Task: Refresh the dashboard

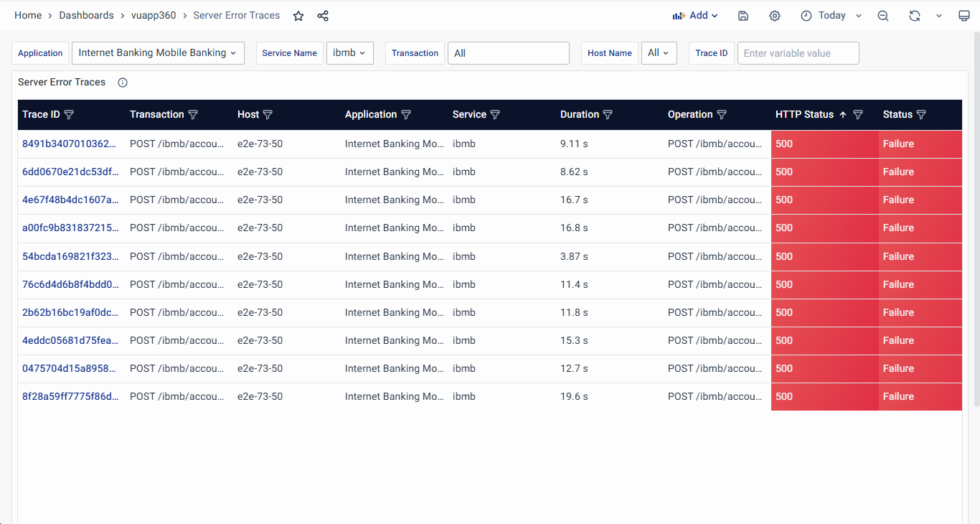Action: point(914,16)
